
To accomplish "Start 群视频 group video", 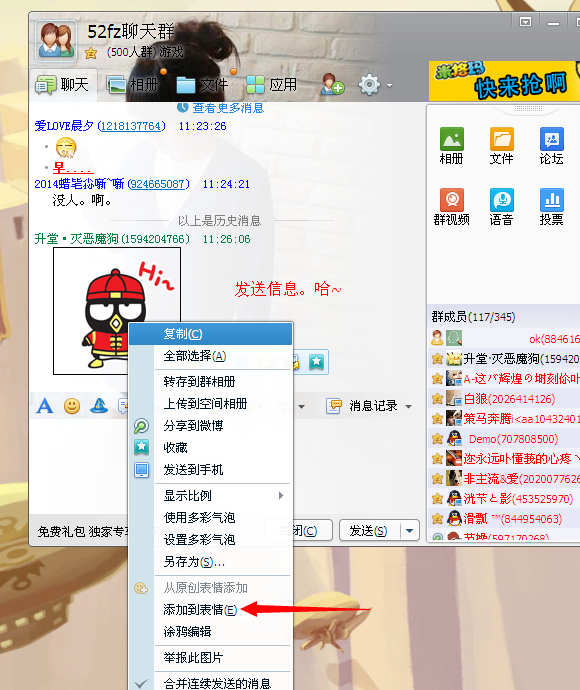I will 452,207.
